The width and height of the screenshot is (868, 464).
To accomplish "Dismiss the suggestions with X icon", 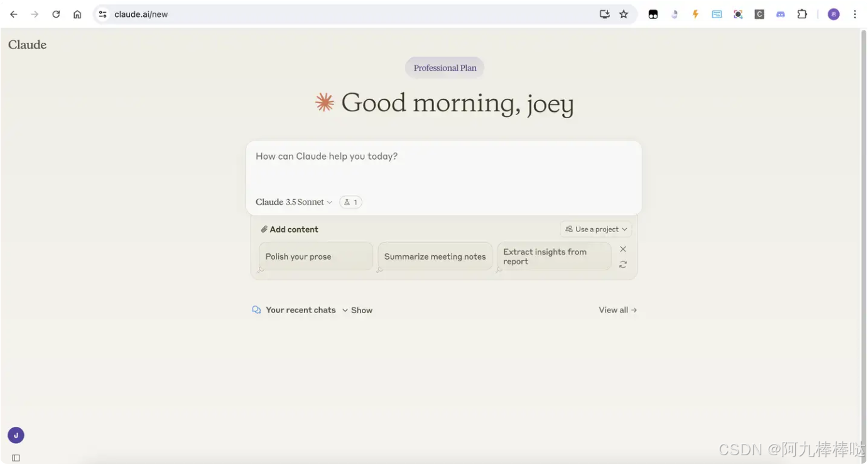I will tap(623, 249).
